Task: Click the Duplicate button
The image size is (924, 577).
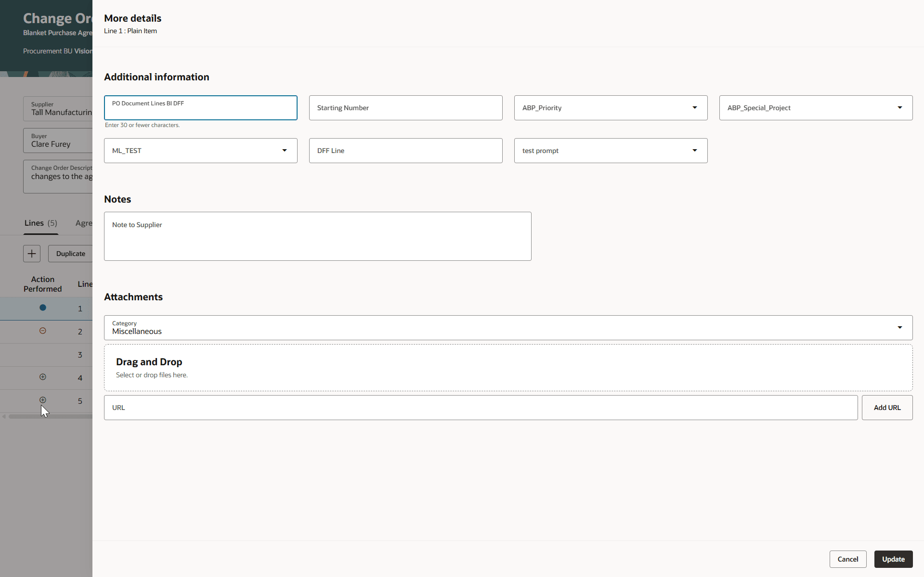Action: [x=70, y=254]
